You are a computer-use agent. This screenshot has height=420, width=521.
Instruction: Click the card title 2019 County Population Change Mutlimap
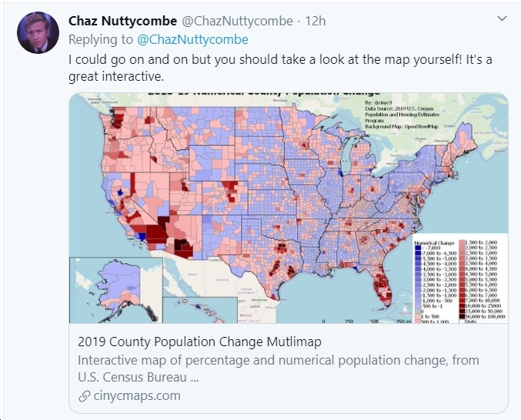[x=199, y=342]
